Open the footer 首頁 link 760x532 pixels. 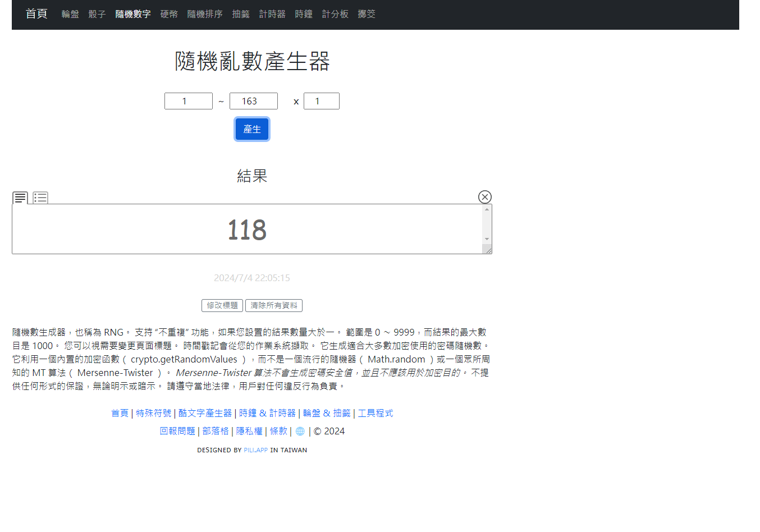120,413
